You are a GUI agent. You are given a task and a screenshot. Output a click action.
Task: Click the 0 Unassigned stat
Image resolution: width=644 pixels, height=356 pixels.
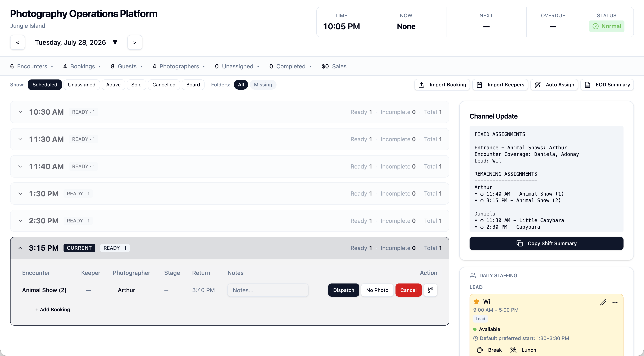point(234,66)
